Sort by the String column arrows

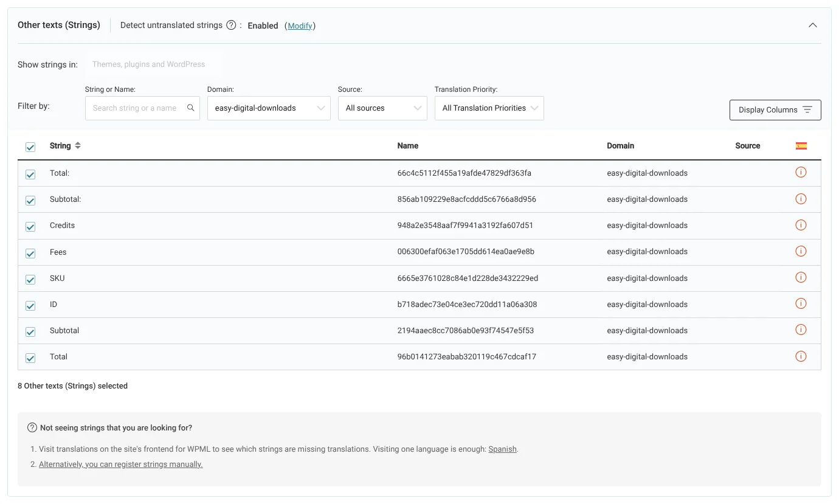tap(78, 145)
